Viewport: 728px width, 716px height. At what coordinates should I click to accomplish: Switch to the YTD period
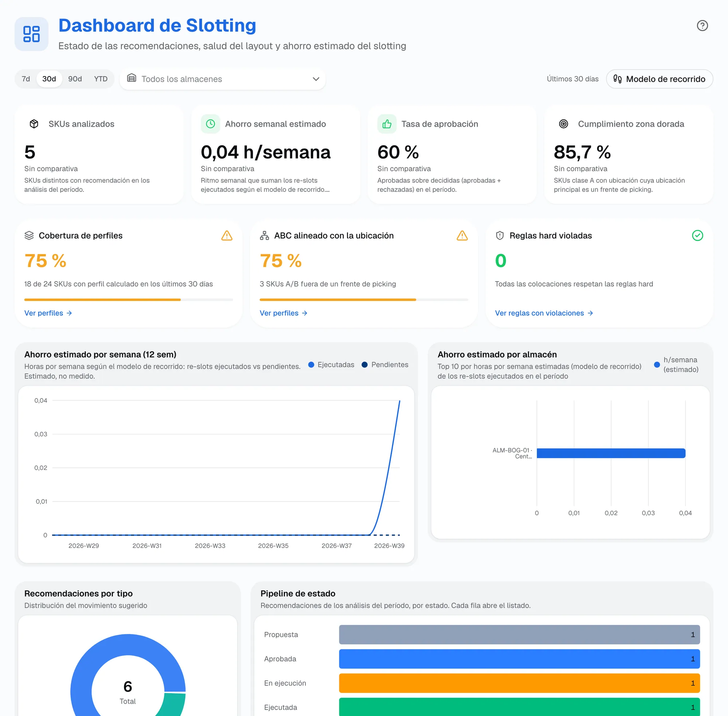pos(101,79)
